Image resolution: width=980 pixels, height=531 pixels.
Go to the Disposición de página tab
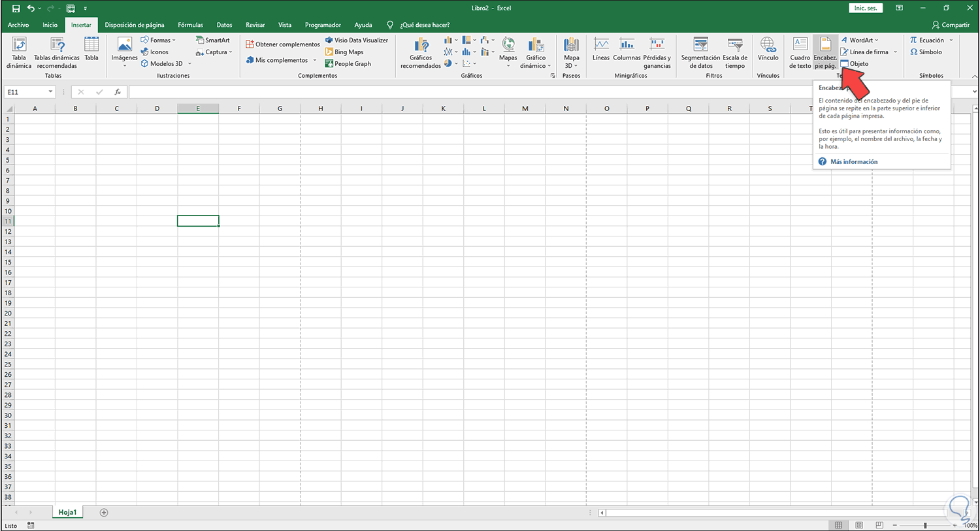tap(135, 25)
